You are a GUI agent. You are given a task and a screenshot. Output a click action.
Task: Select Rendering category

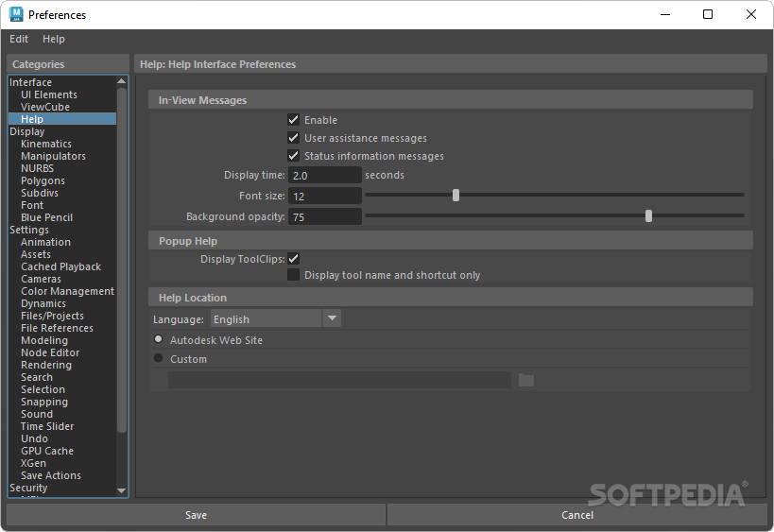click(x=46, y=365)
